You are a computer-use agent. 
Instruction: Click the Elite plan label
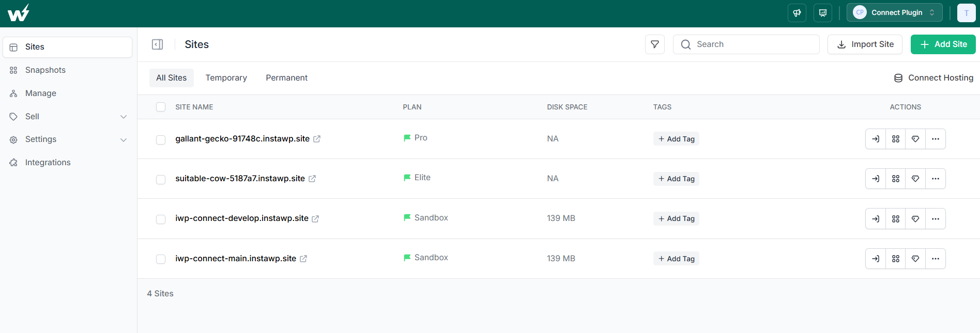click(422, 178)
